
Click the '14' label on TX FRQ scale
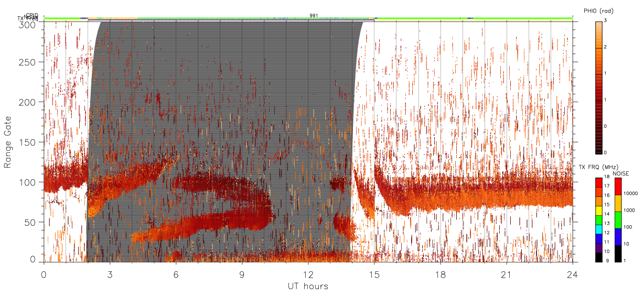(x=606, y=214)
